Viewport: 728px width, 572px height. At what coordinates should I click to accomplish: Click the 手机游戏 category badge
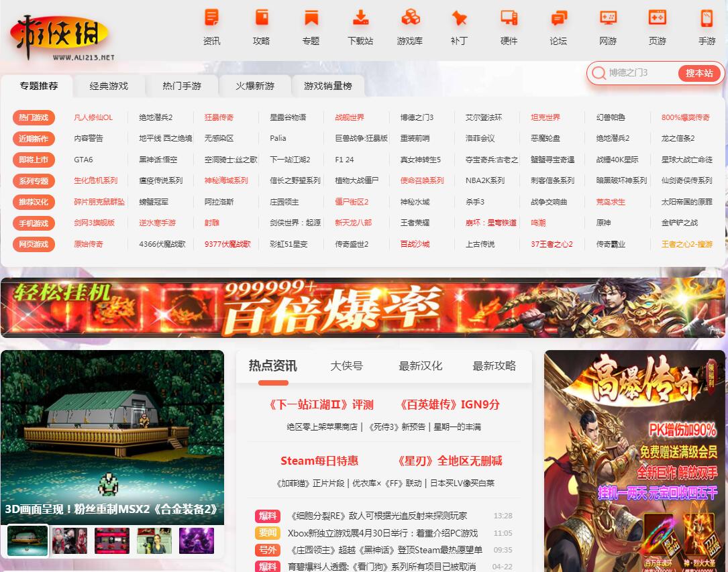tap(34, 223)
